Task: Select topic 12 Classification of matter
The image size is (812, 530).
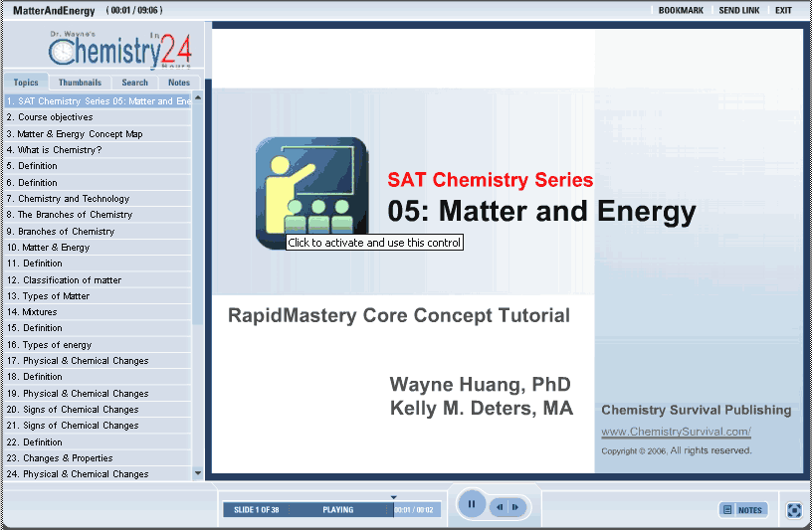Action: point(70,280)
